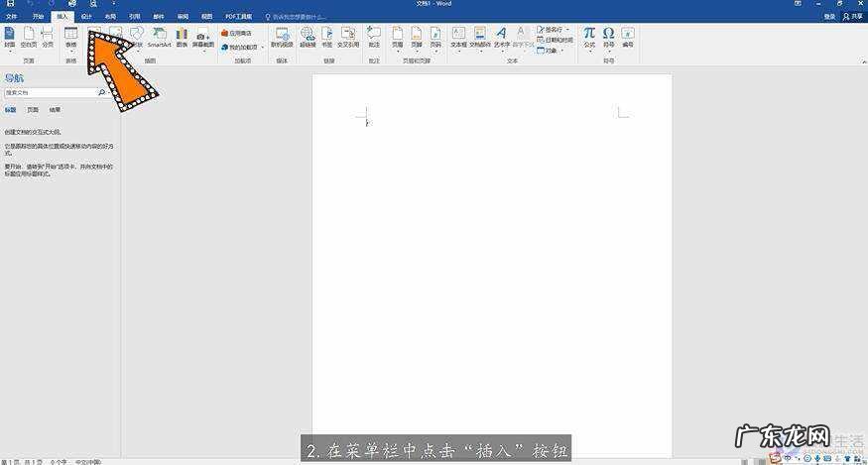
Task: Insert a SmartArt graphic
Action: point(160,37)
